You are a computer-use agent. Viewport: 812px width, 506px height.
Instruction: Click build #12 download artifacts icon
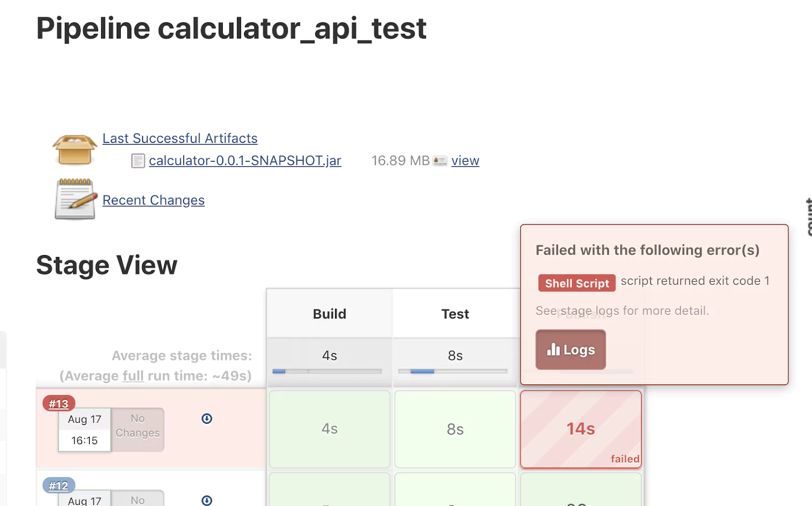[207, 500]
